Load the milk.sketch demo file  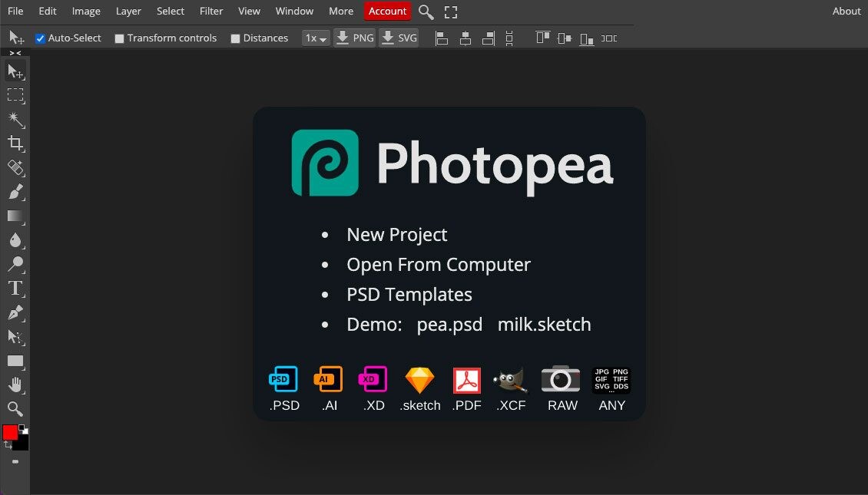(x=544, y=324)
